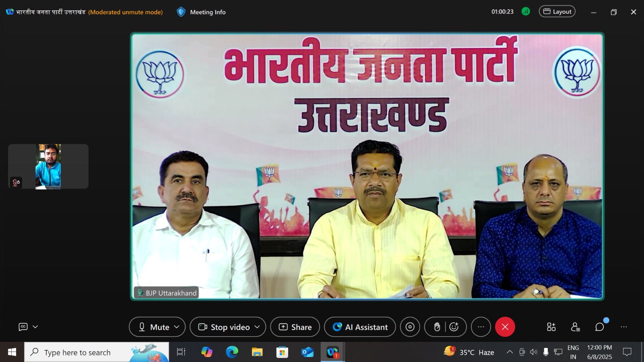Launch Copilot from the taskbar
Image resolution: width=644 pixels, height=362 pixels.
[206, 352]
